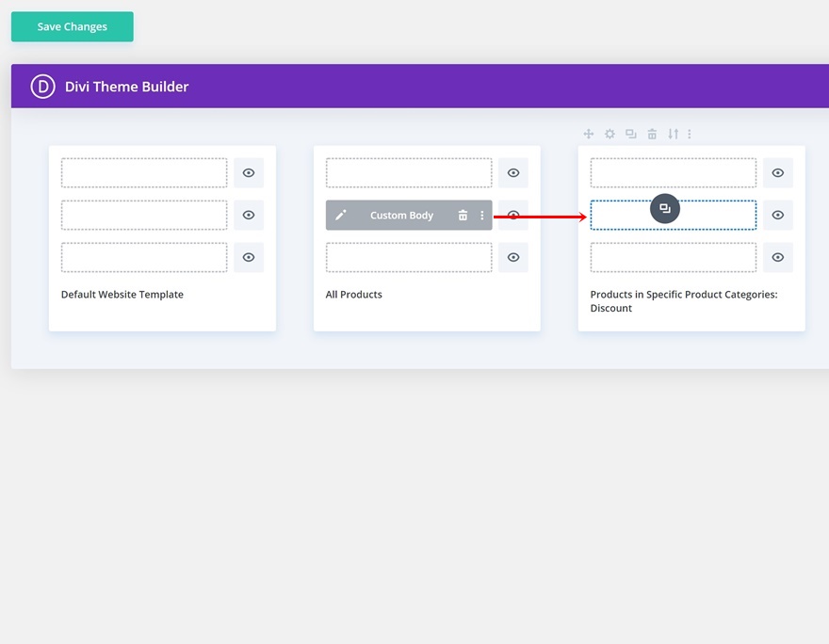
Task: Toggle footer visibility in Discount template
Action: 778,257
